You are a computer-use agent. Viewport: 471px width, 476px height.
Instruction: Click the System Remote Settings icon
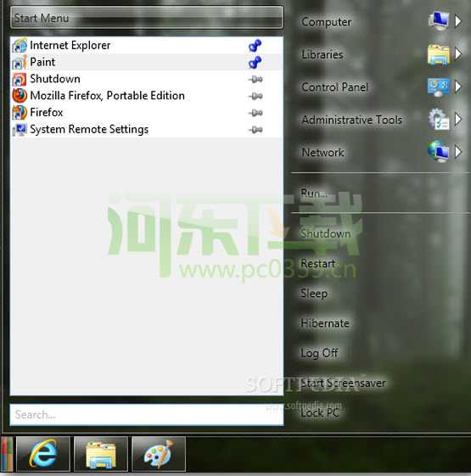click(20, 130)
